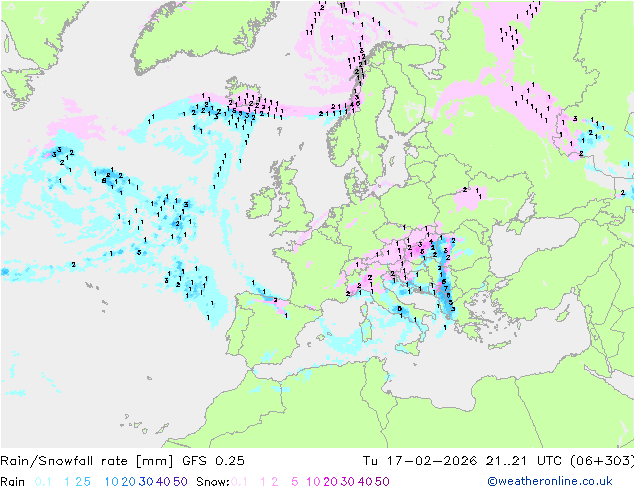
Task: Select the Snow legend value 2
Action: pos(275,482)
